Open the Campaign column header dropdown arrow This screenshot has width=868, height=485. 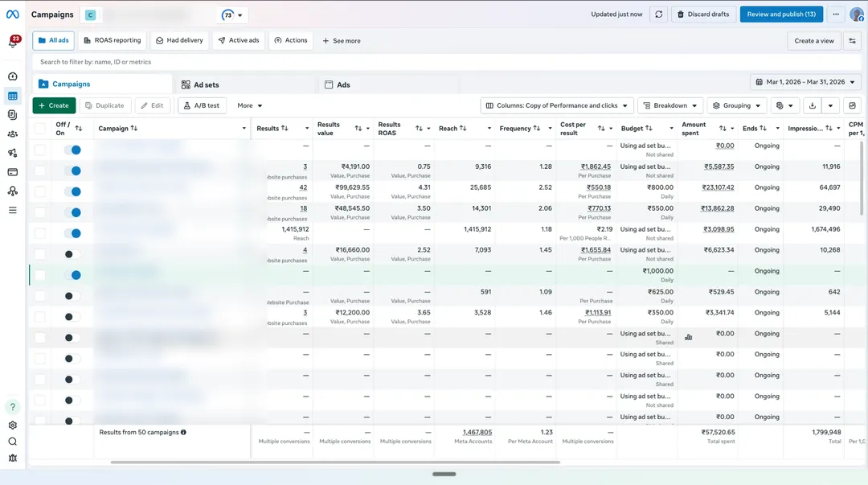(x=244, y=129)
